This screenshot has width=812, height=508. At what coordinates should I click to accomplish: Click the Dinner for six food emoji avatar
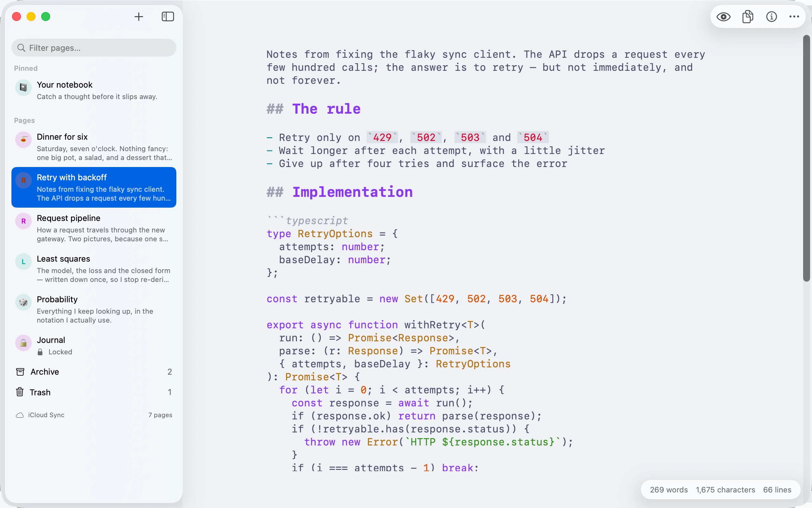23,139
